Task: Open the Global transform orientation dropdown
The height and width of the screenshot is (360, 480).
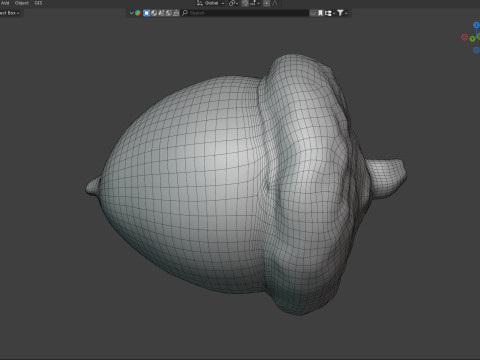Action: (211, 3)
